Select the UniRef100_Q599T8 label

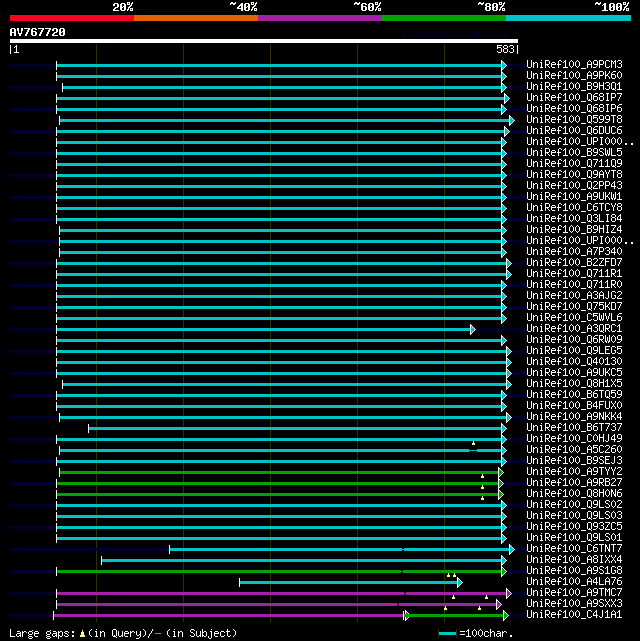pyautogui.click(x=574, y=120)
